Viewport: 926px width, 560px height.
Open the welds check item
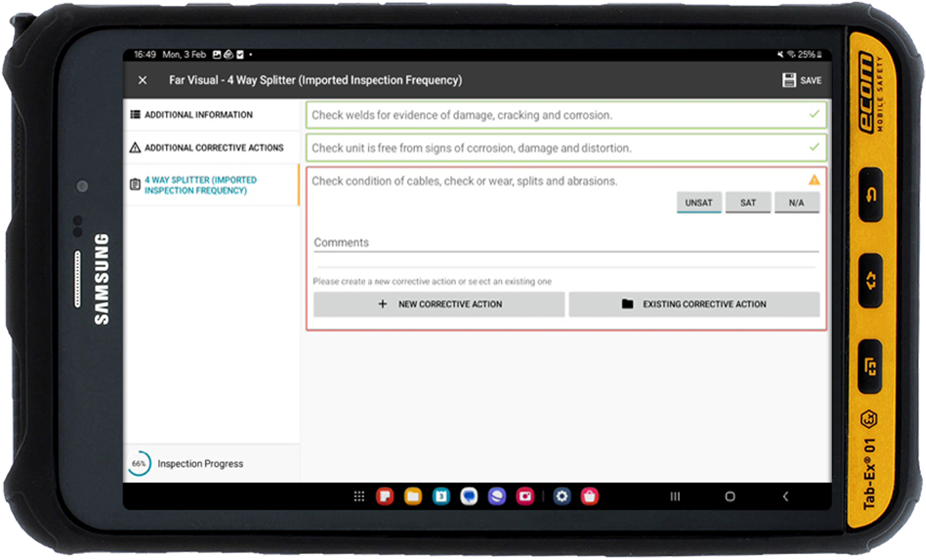pyautogui.click(x=566, y=115)
